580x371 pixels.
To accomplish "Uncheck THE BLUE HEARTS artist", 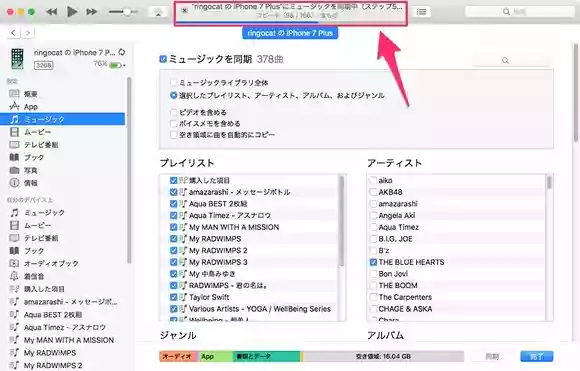I will (x=373, y=262).
